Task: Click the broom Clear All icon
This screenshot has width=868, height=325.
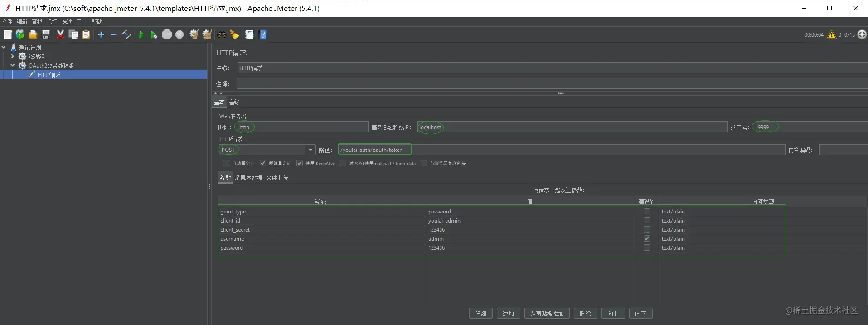Action: tap(207, 34)
